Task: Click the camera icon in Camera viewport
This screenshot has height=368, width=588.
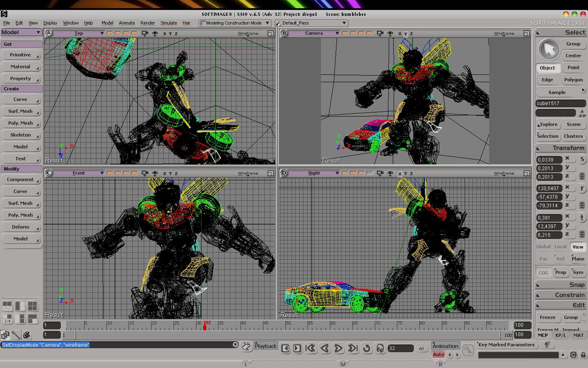Action: 380,33
